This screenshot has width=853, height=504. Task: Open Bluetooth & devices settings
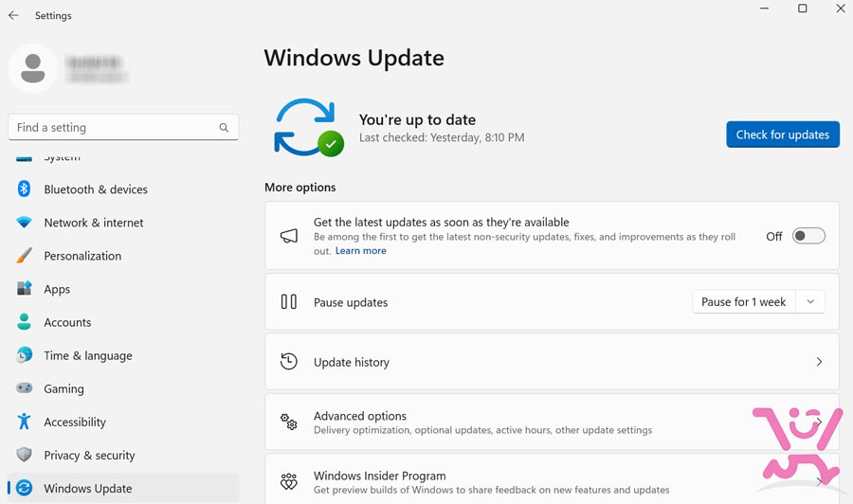(x=123, y=189)
